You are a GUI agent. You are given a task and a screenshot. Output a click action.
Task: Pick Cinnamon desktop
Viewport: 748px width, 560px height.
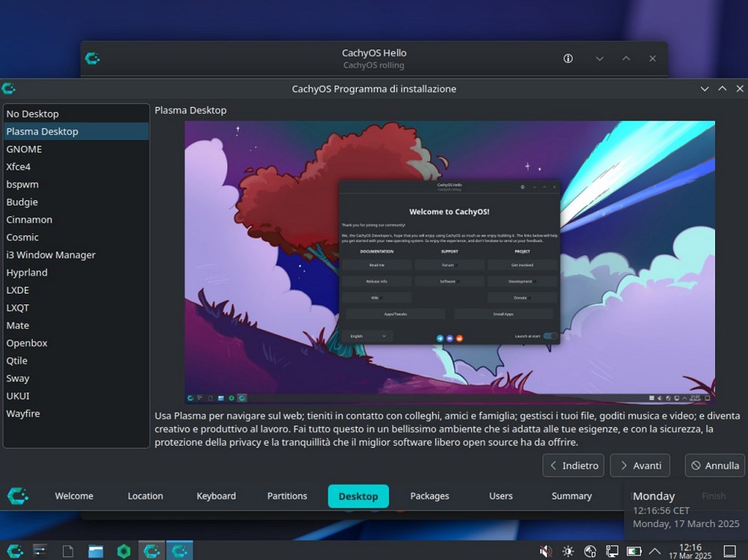pos(76,220)
